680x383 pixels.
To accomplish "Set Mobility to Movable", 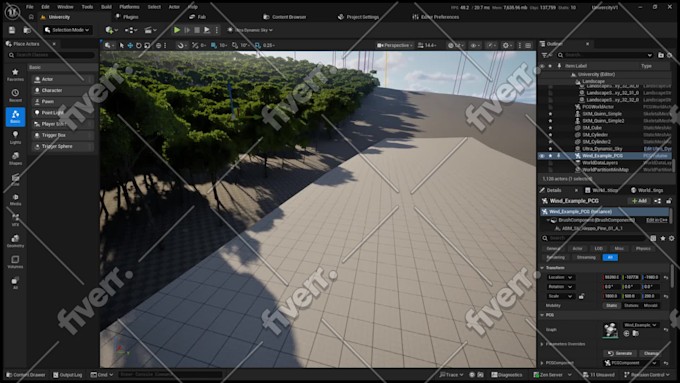I will click(651, 305).
